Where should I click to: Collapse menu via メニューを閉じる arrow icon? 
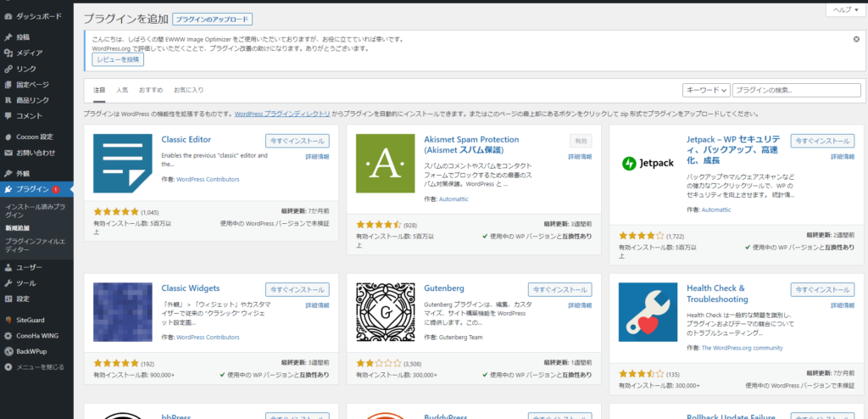[8, 367]
